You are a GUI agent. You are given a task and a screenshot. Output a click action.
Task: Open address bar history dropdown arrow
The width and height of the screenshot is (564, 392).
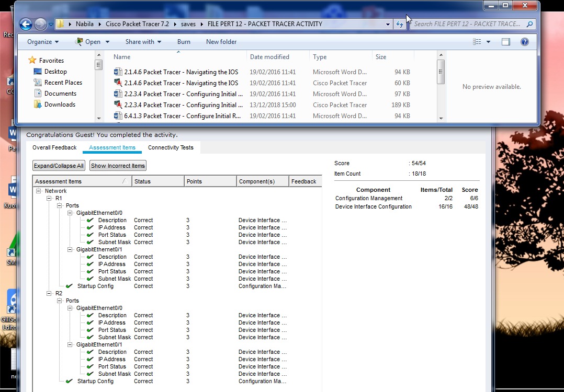pyautogui.click(x=388, y=25)
